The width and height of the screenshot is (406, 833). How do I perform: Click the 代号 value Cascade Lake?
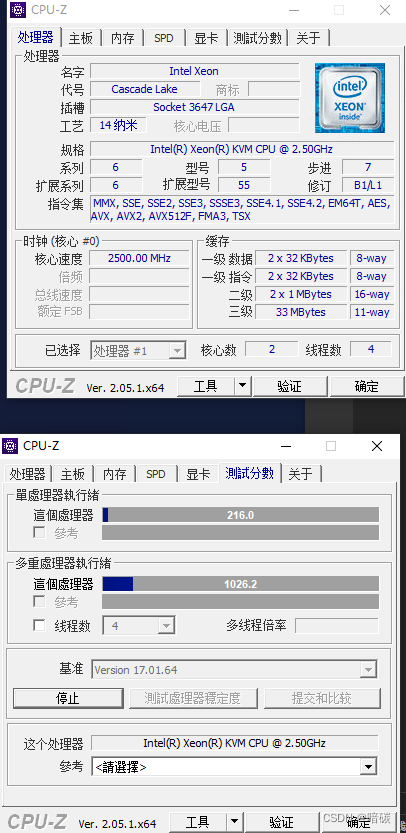tap(145, 89)
